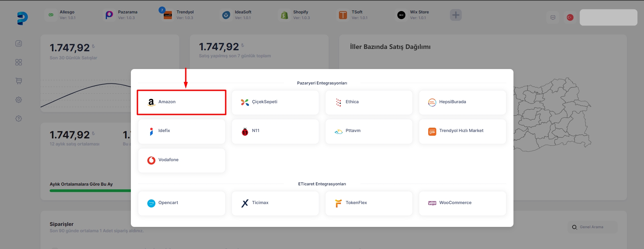644x249 pixels.
Task: Click the Ticimax X icon
Action: click(245, 203)
